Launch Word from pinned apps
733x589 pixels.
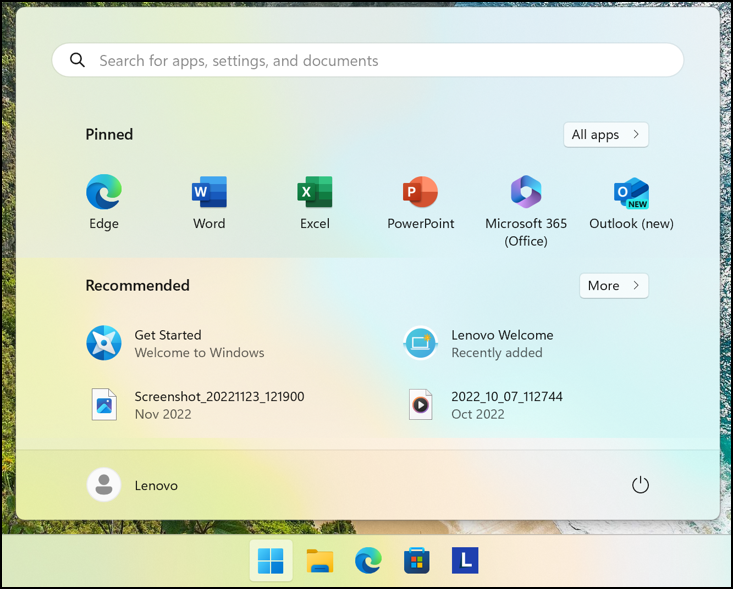point(209,202)
